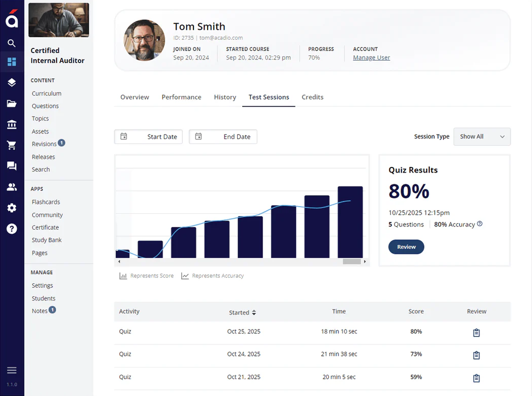Click the search icon in left rail
Viewport: 532px width, 396px height.
pyautogui.click(x=12, y=43)
